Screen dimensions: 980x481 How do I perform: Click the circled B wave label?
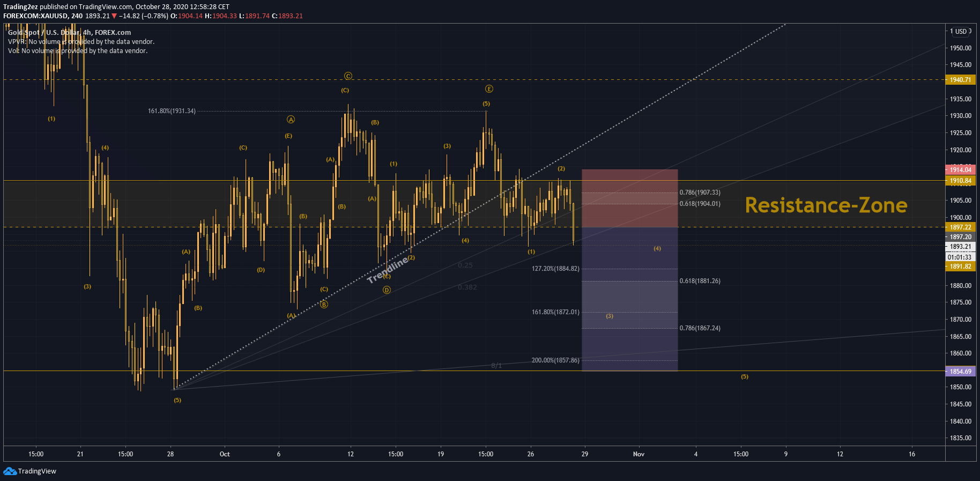click(x=324, y=305)
